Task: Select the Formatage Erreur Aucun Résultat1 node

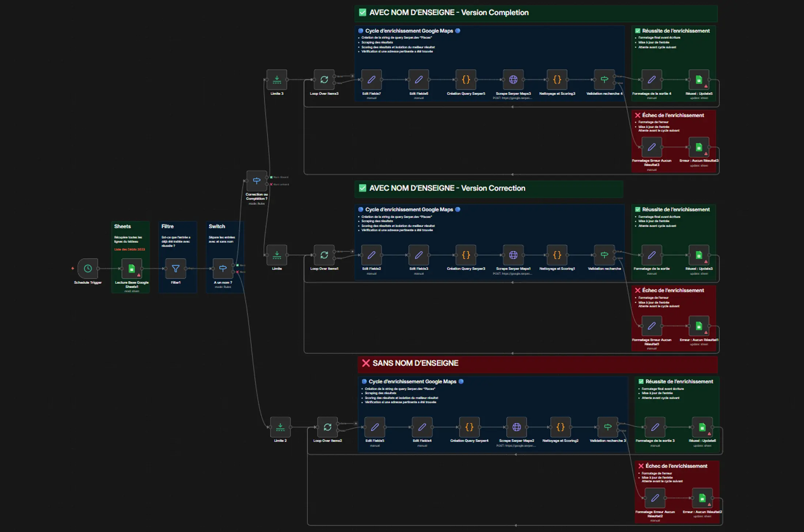Action: click(652, 326)
